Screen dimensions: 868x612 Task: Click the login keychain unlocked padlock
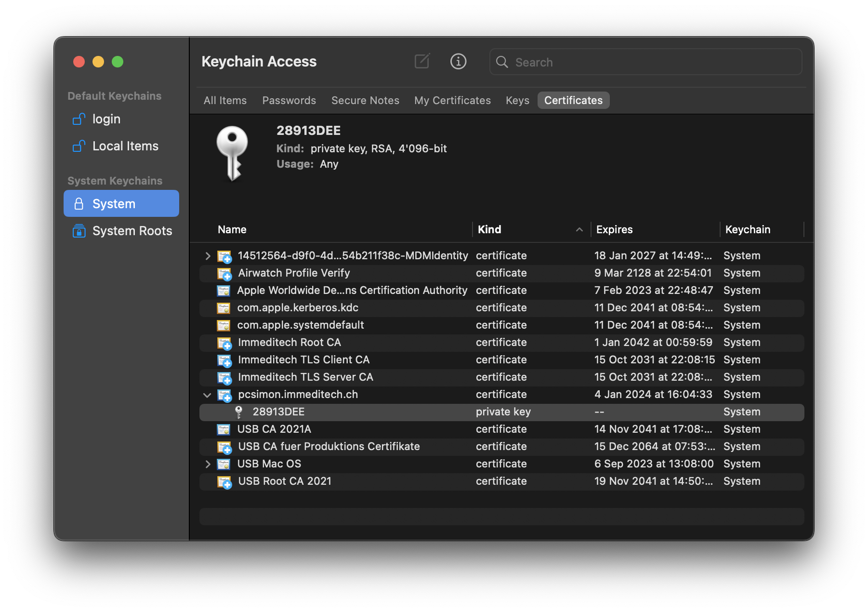click(79, 119)
